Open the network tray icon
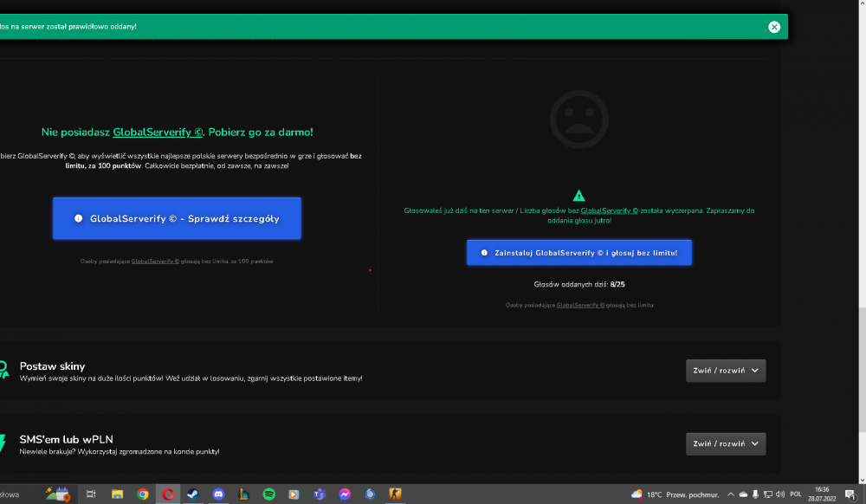Image resolution: width=866 pixels, height=504 pixels. click(767, 494)
